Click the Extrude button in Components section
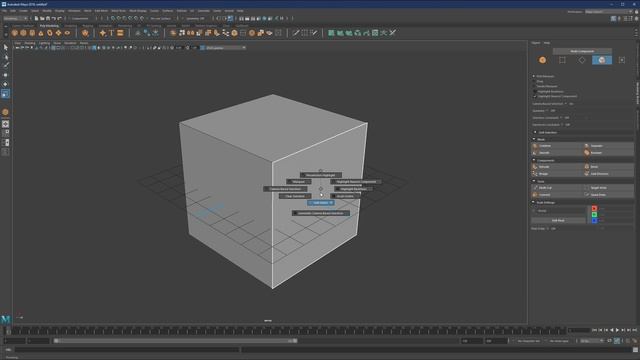 click(557, 167)
